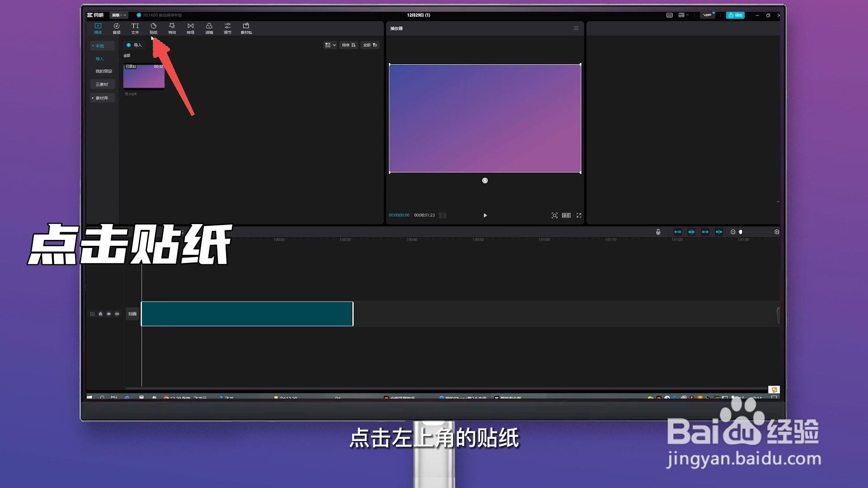
Task: Click the project title 12月29日 (1)
Action: pos(419,15)
